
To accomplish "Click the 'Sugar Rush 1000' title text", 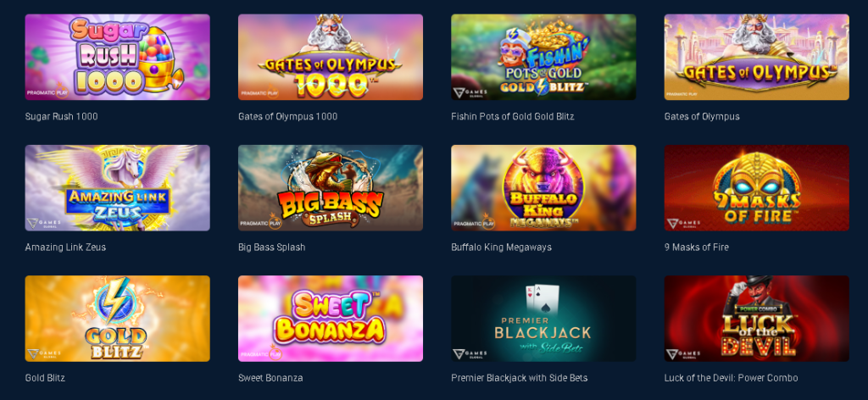I will 61,116.
